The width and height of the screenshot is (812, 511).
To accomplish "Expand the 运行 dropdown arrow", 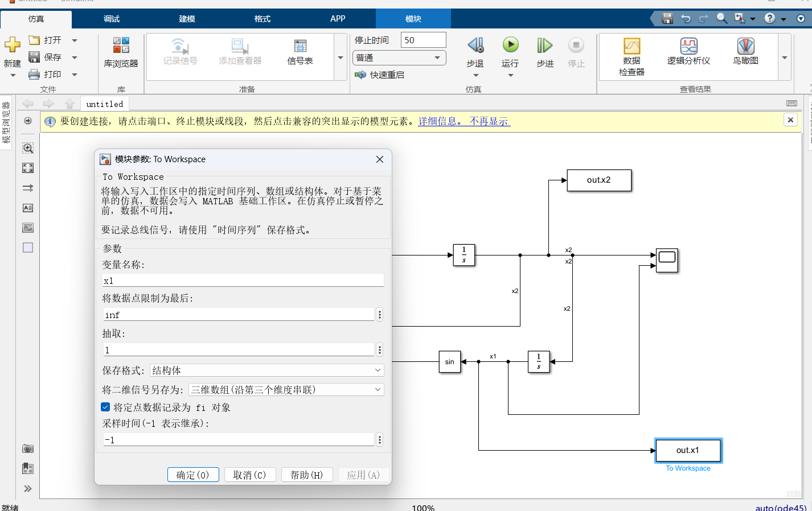I will 511,75.
